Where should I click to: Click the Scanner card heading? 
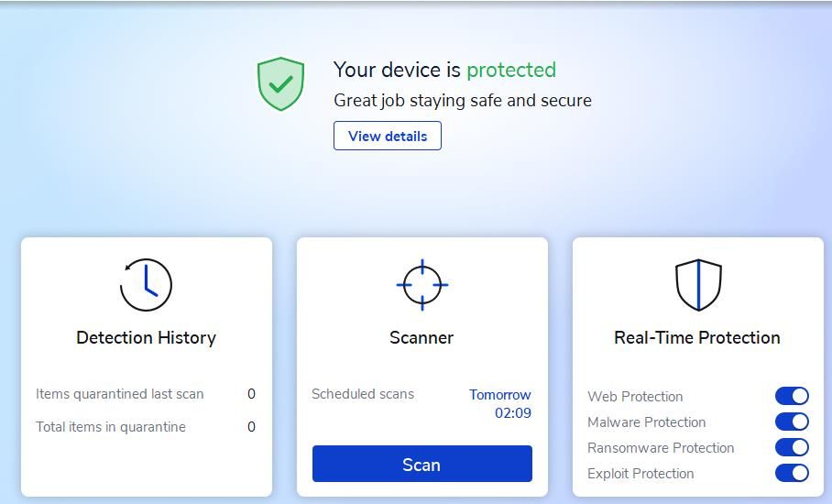(x=421, y=338)
